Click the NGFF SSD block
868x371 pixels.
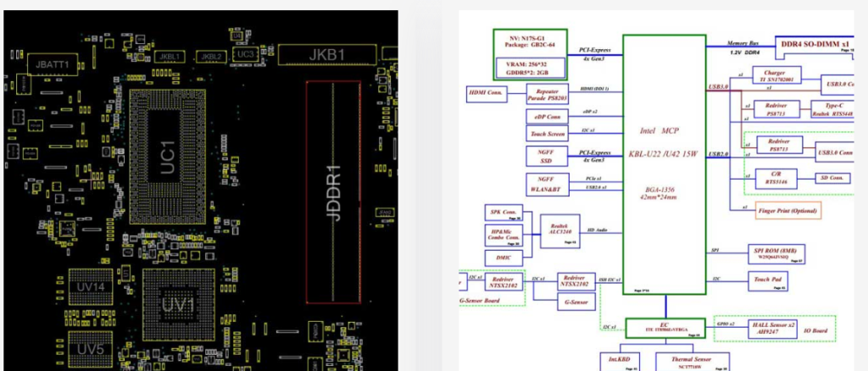(547, 157)
